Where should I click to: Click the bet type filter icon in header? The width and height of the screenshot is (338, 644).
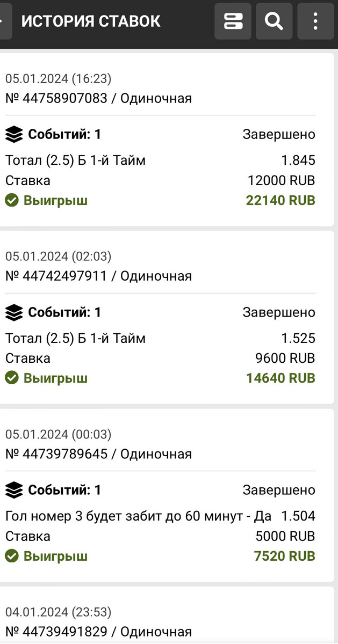(233, 21)
